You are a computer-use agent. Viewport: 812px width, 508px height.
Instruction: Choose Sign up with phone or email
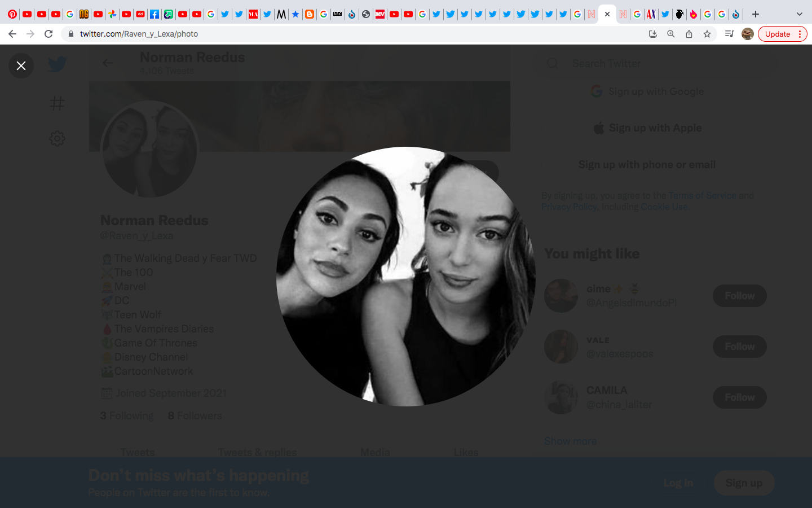647,165
